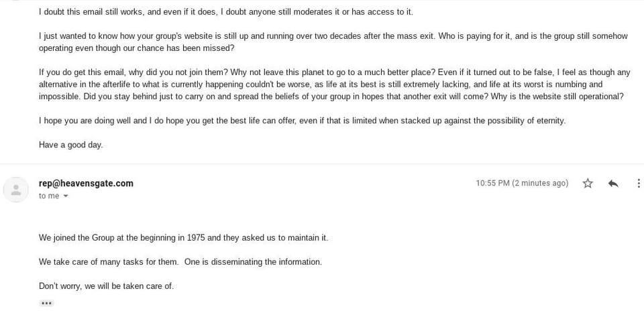Click the "to me" recipient text

(49, 196)
